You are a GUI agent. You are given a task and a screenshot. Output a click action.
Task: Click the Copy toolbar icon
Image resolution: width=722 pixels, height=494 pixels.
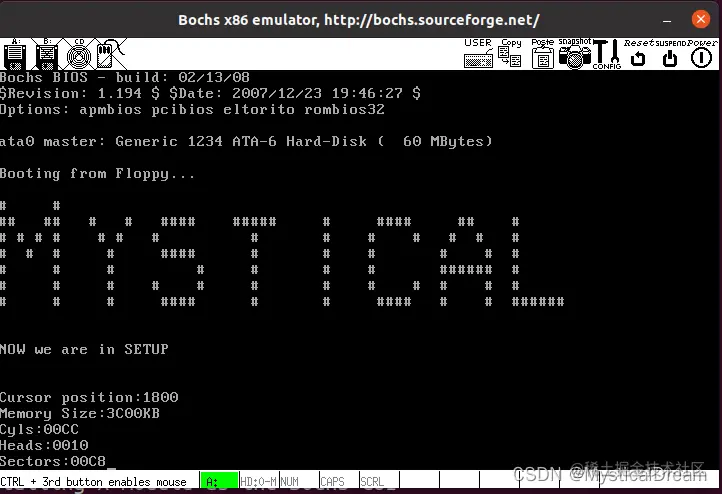pyautogui.click(x=510, y=53)
